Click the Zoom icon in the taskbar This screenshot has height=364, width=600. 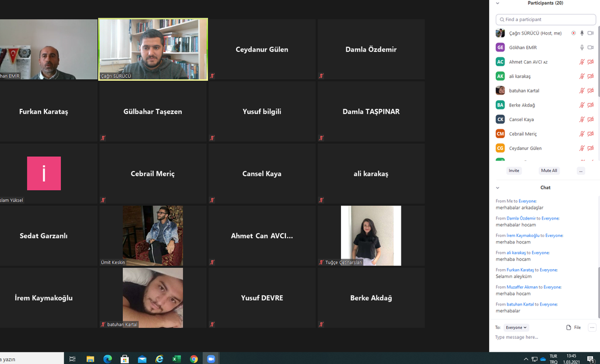(x=212, y=359)
